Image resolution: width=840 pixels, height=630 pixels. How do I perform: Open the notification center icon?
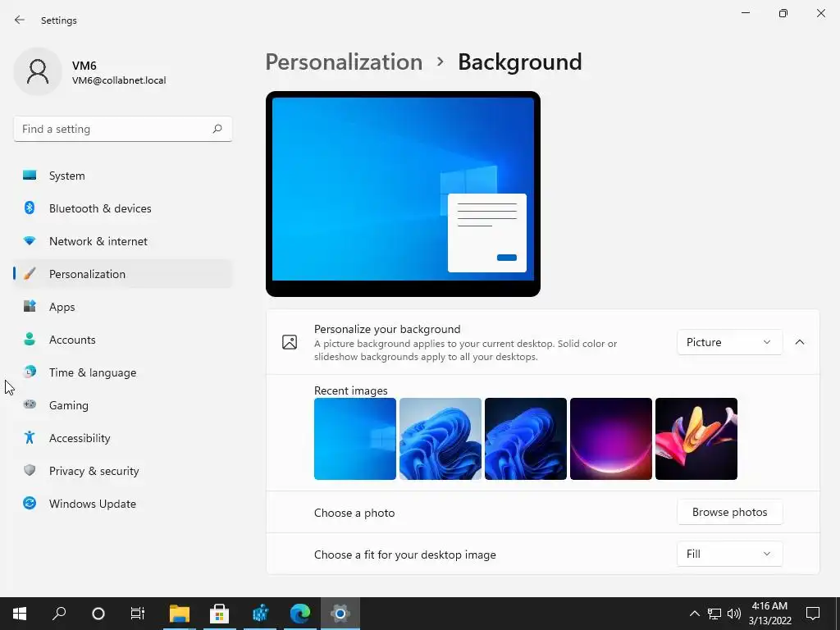[x=813, y=614]
